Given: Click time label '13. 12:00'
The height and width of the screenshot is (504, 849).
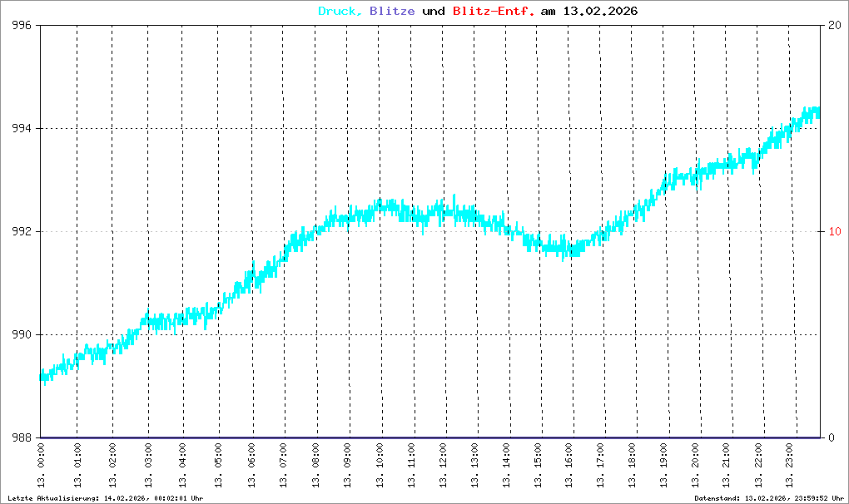Looking at the screenshot, I should point(444,465).
